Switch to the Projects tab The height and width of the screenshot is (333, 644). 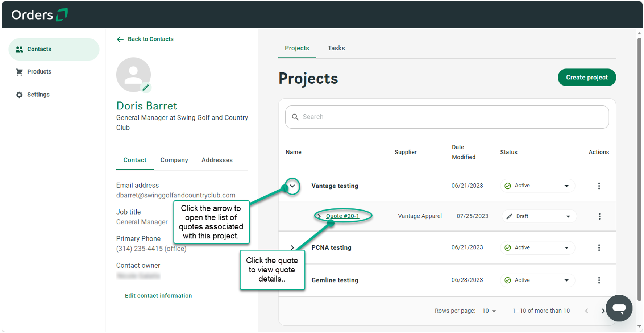[297, 48]
